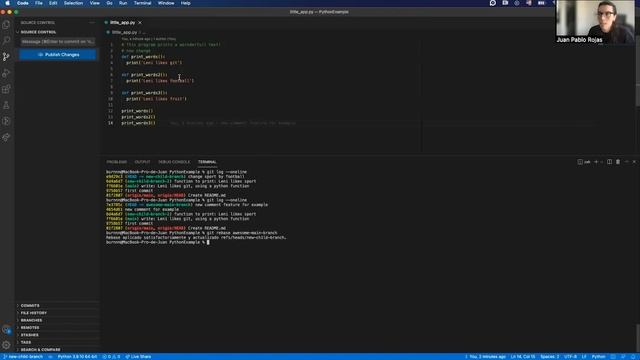Click errors and warnings status indicator
The width and height of the screenshot is (640, 360).
pos(111,357)
